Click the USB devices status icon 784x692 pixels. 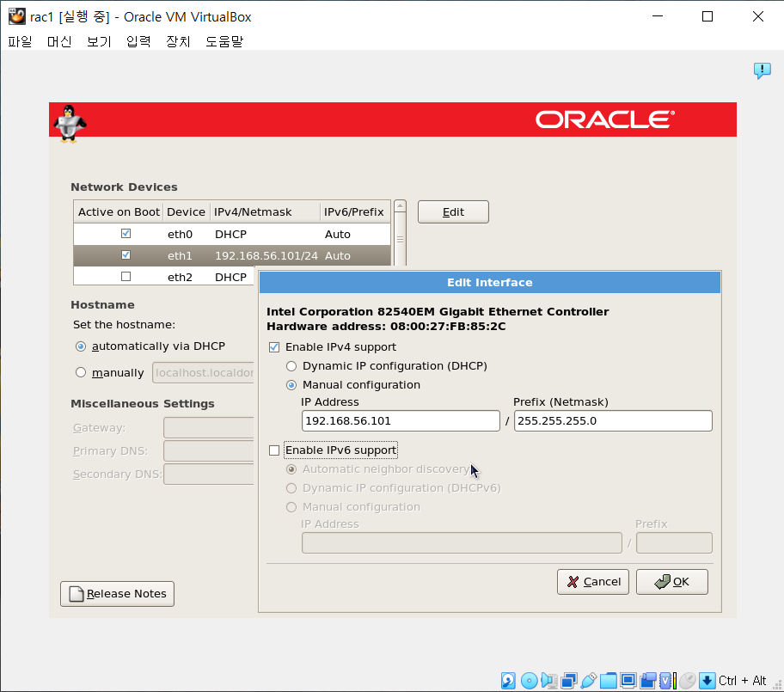[589, 681]
